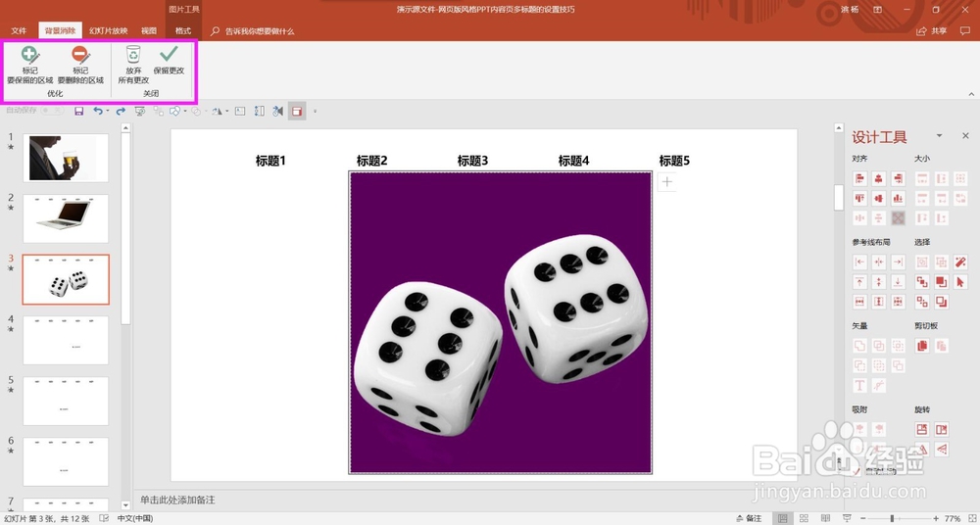Screen dimensions: 980x525
Task: Click arrow pointer icon in 选择 section
Action: tap(960, 282)
